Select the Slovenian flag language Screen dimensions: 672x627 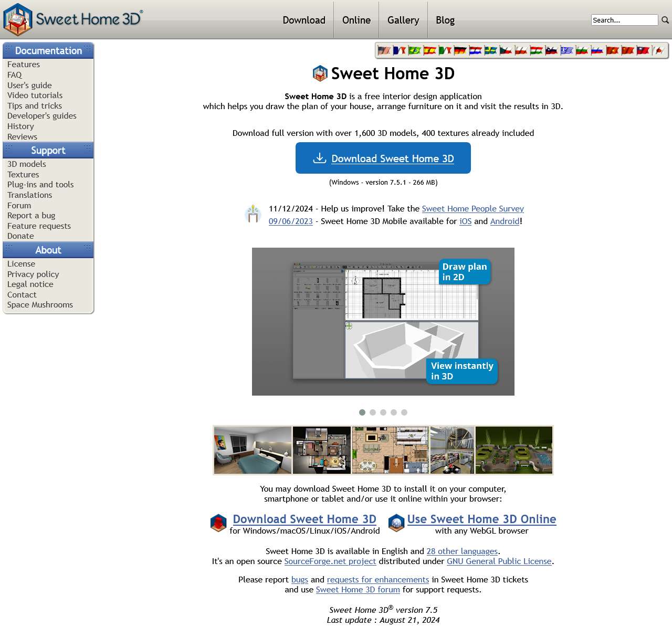(x=552, y=50)
